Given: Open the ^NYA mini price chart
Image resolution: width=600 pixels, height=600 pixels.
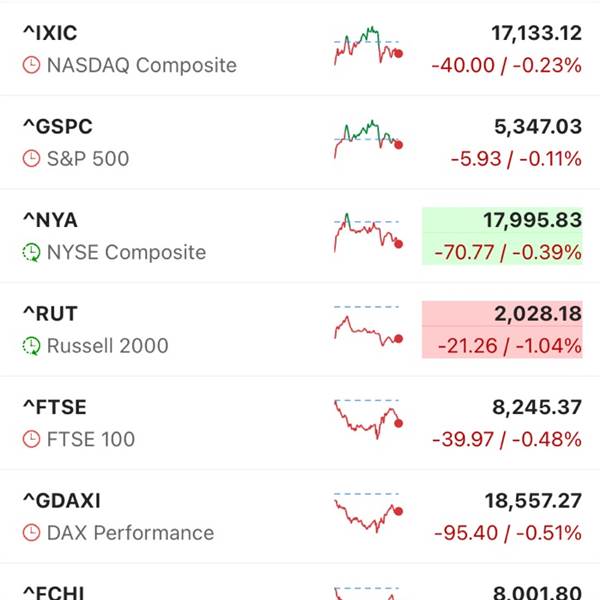Looking at the screenshot, I should coord(368,233).
